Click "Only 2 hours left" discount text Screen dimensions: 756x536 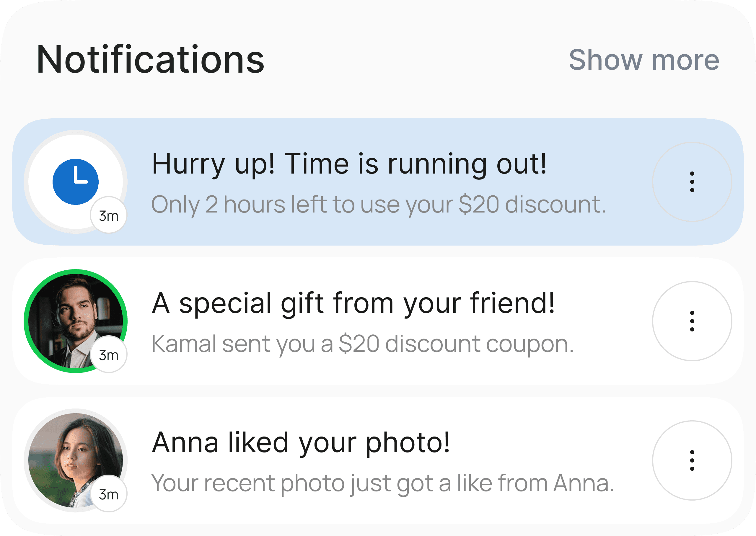(378, 205)
